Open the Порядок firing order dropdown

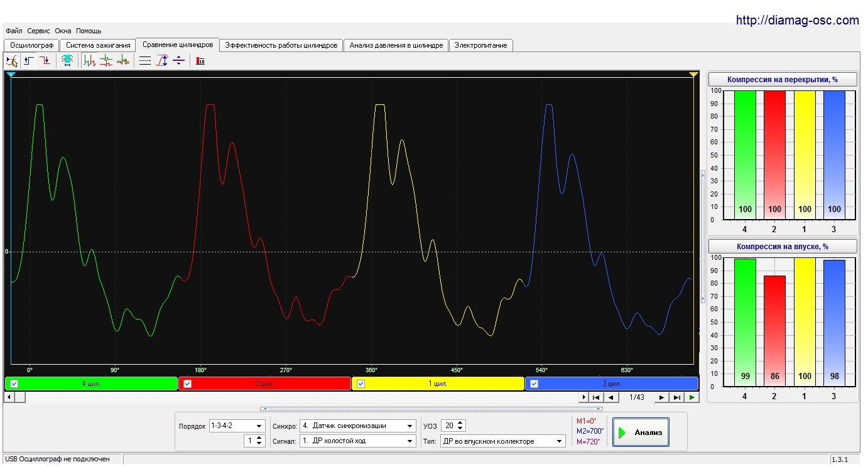tap(260, 426)
